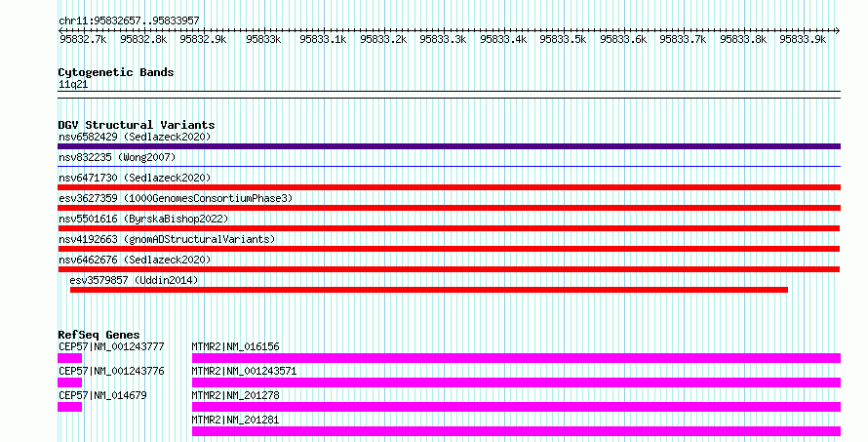
Task: Select the 95833.2k ruler tick label
Action: point(383,39)
